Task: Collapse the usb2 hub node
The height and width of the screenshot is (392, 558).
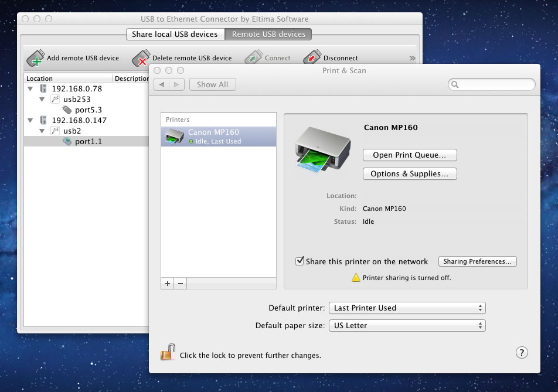Action: [42, 131]
